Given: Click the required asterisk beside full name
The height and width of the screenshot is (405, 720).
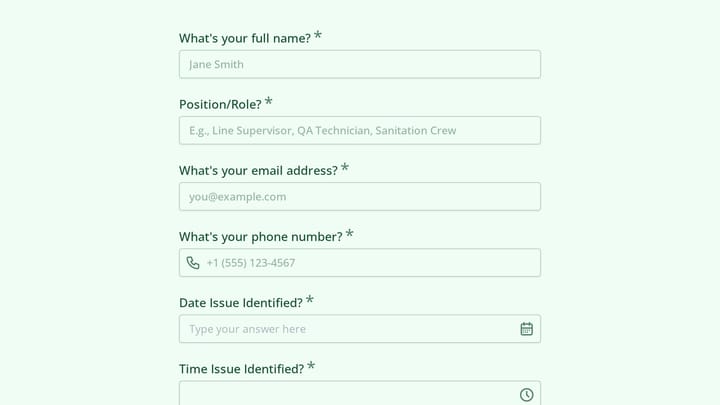Looking at the screenshot, I should pyautogui.click(x=318, y=35).
